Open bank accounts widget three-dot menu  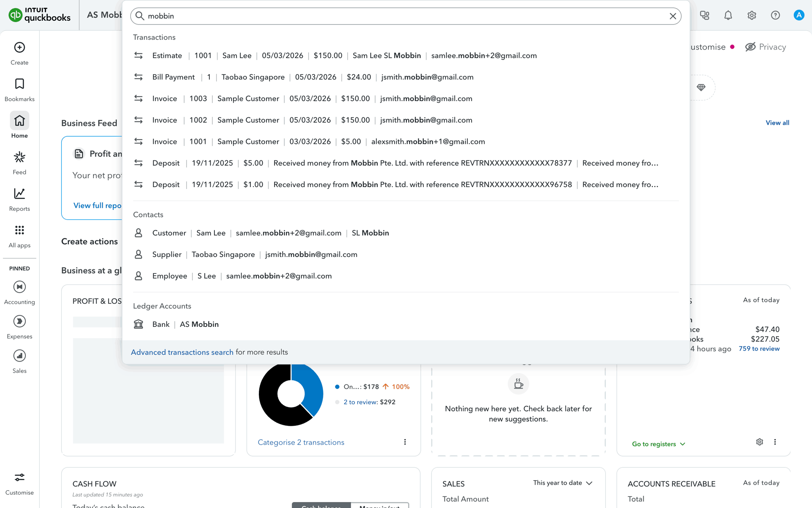pos(775,442)
